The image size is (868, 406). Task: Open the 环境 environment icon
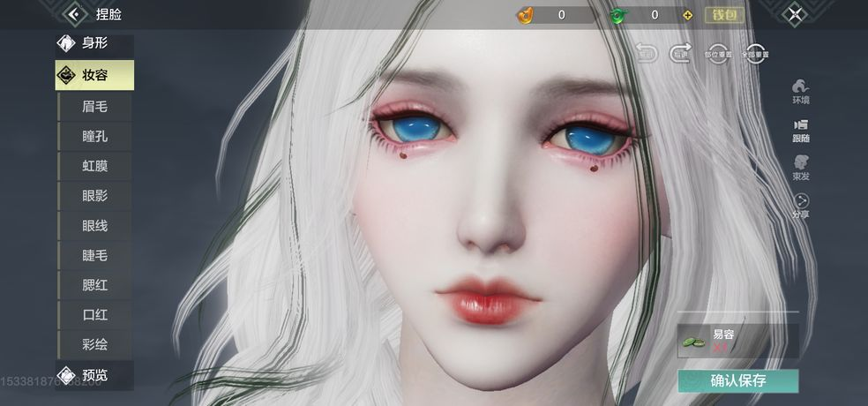point(801,90)
